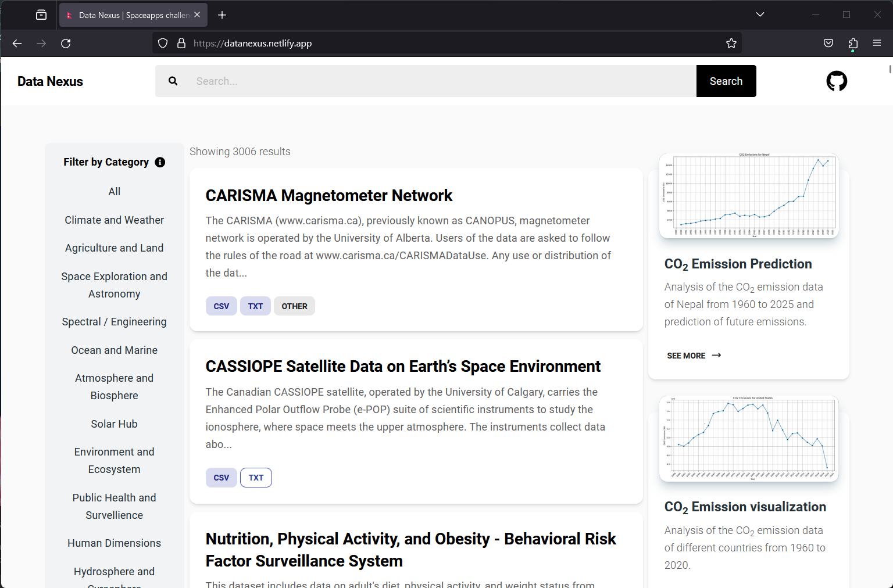The image size is (893, 588).
Task: Open the CO2 Emission Prediction chart thumbnail
Action: tap(749, 196)
